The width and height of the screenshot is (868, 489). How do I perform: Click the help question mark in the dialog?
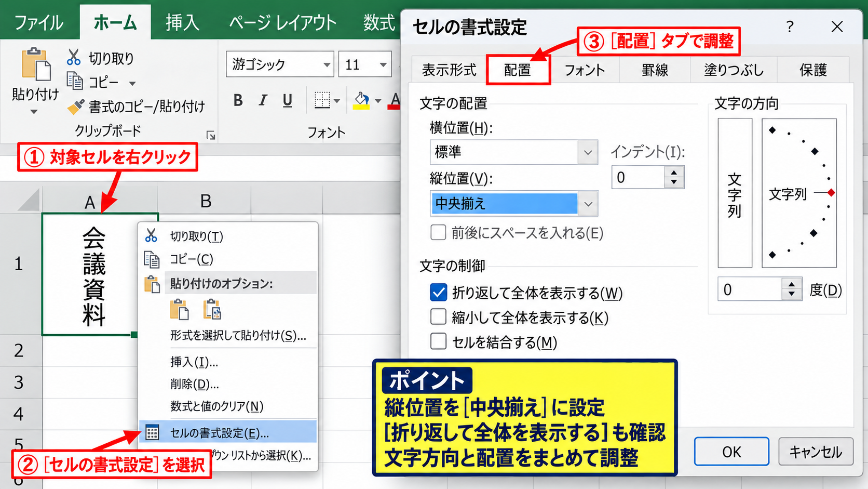(790, 27)
